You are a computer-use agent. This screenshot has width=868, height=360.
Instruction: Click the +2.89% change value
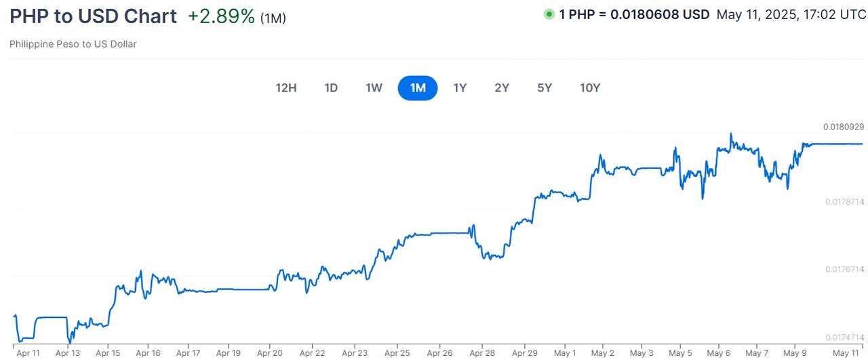coord(221,16)
